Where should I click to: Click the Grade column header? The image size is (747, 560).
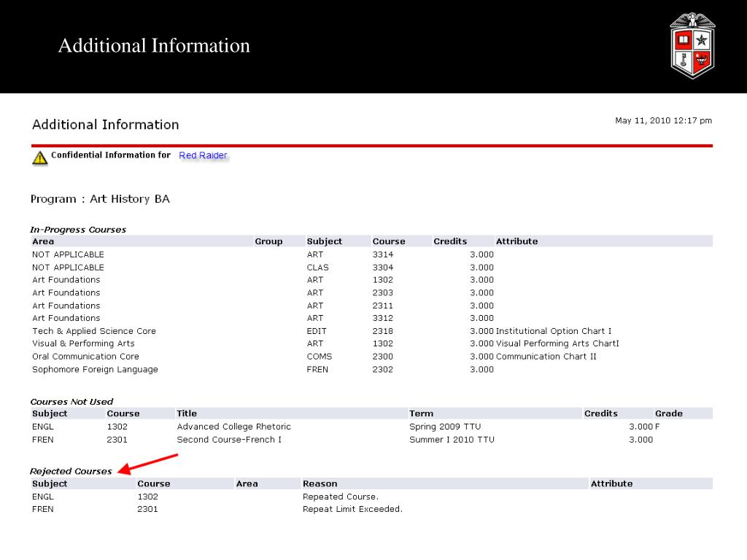(669, 413)
